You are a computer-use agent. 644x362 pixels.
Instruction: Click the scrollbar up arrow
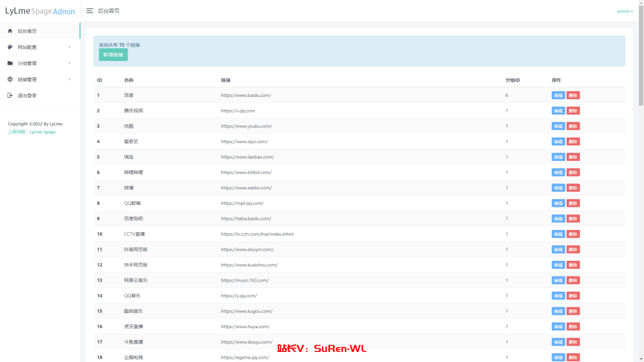(x=641, y=2)
